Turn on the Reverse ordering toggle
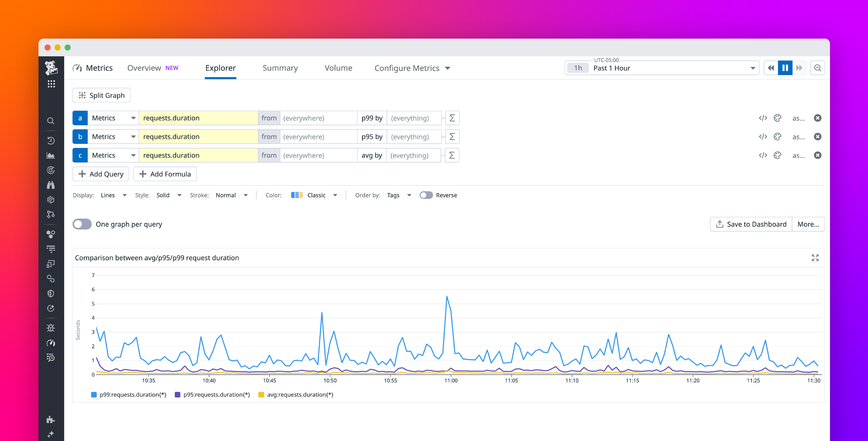 pos(426,195)
